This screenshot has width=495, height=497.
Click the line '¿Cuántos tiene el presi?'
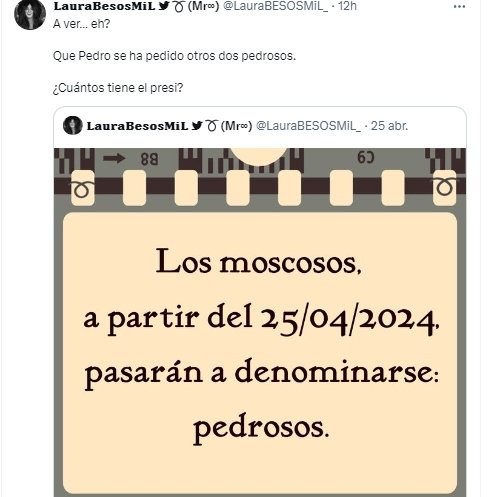[118, 88]
